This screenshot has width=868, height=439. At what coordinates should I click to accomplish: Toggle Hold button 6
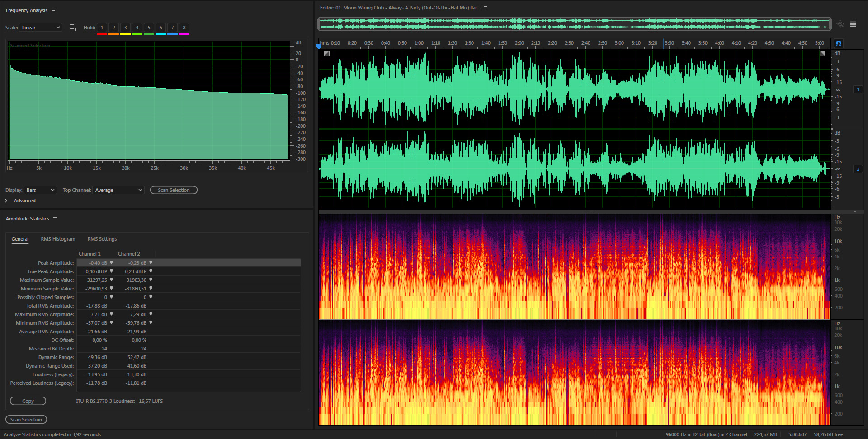point(160,28)
